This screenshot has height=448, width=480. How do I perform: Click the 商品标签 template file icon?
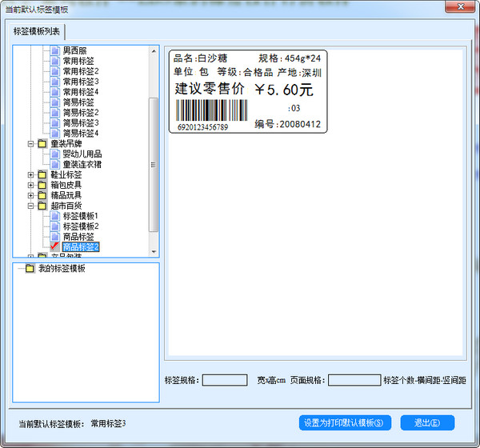[54, 237]
